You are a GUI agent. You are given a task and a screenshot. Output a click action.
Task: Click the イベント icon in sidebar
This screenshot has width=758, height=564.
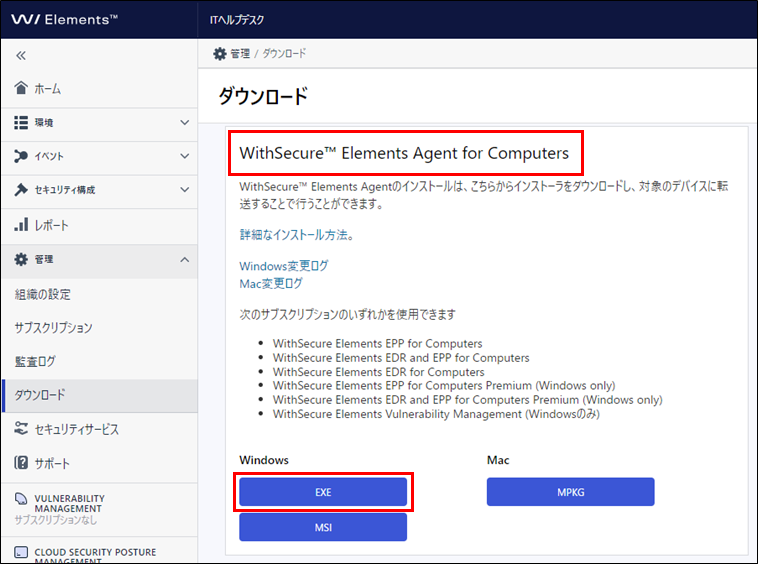tap(21, 156)
